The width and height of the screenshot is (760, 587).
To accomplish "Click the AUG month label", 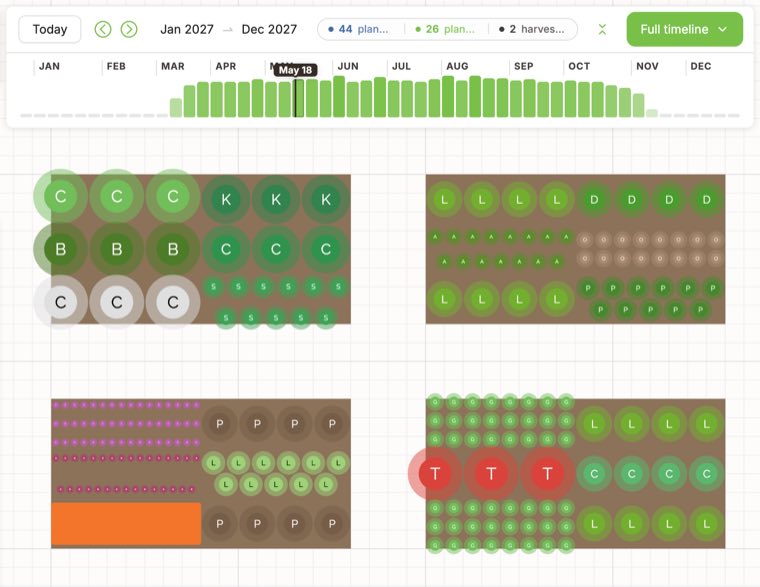I will pos(457,66).
